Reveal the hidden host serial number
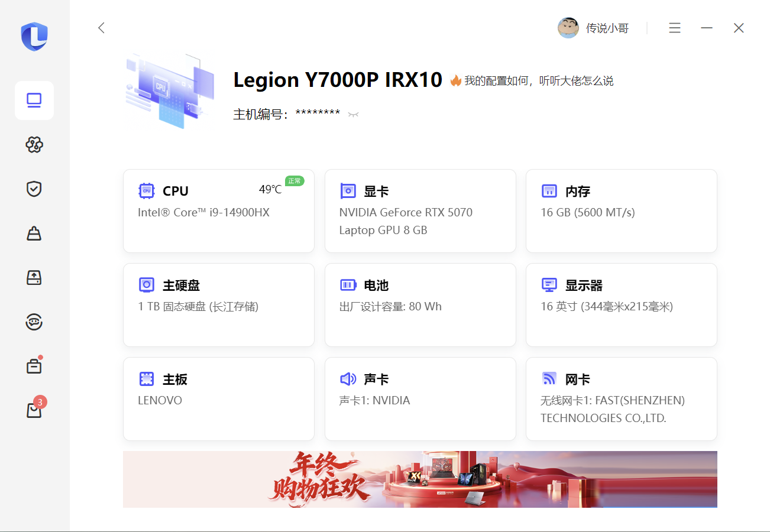Image resolution: width=770 pixels, height=532 pixels. 354,114
